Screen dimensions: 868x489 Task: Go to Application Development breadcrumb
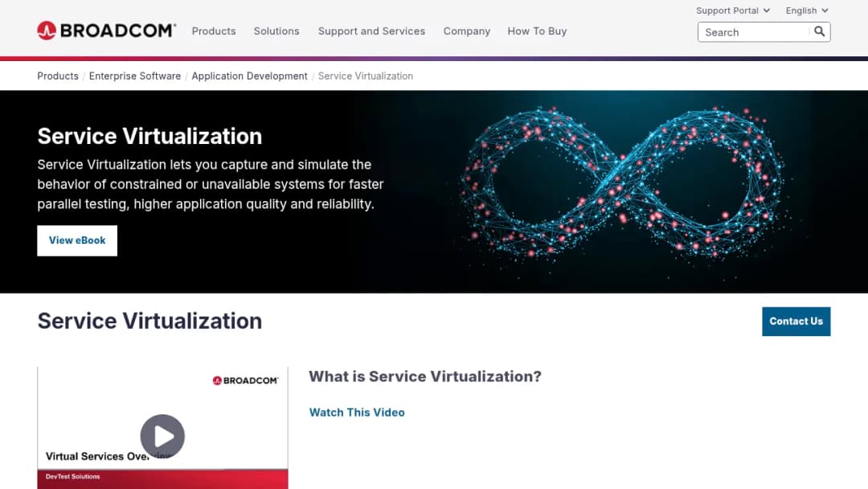[249, 76]
